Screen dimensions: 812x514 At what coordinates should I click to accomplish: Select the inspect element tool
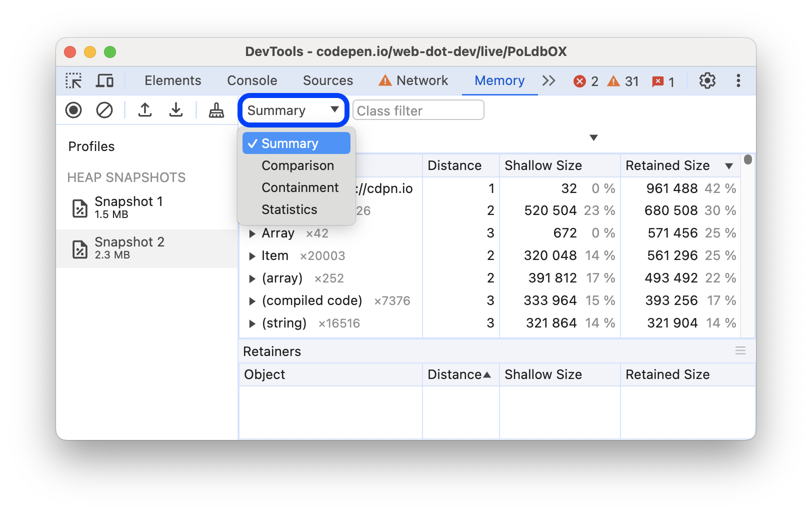[x=73, y=80]
